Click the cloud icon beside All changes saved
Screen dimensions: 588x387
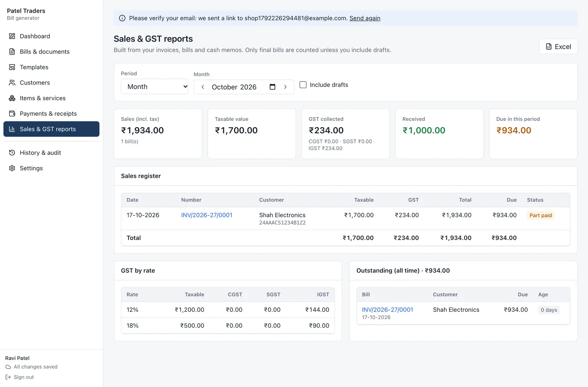pos(8,367)
